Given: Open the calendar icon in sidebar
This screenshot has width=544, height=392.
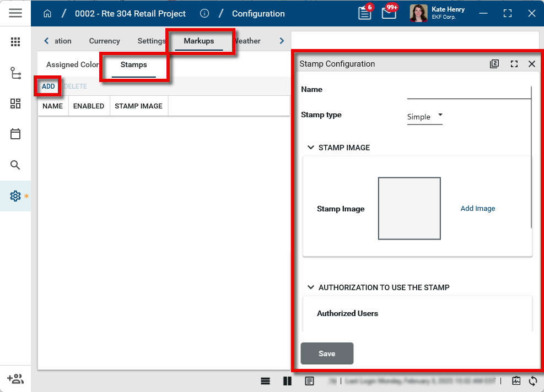Looking at the screenshot, I should tap(15, 134).
